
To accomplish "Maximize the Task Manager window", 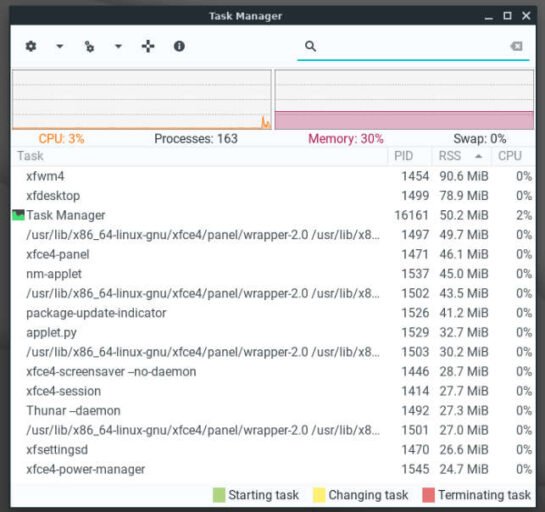I will coord(507,16).
